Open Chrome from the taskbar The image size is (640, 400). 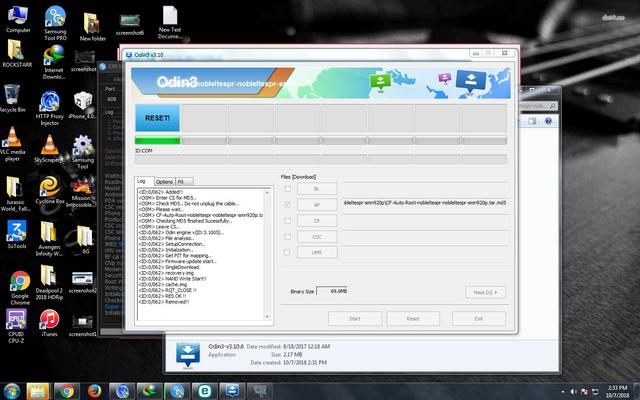[67, 391]
